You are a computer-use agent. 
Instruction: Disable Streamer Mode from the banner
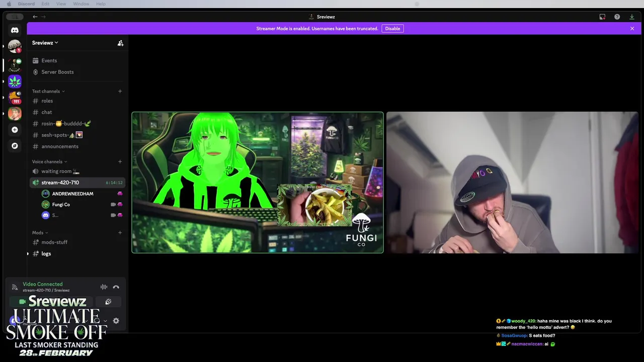pyautogui.click(x=392, y=29)
